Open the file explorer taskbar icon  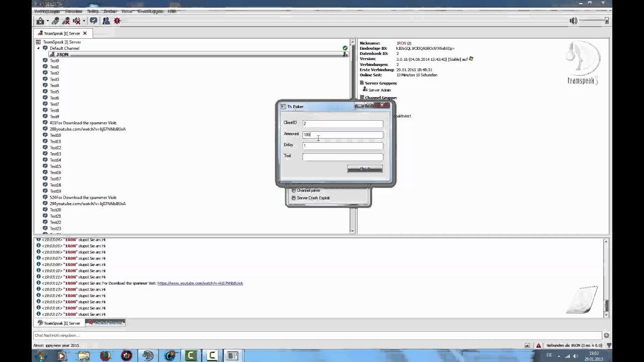tap(84, 355)
